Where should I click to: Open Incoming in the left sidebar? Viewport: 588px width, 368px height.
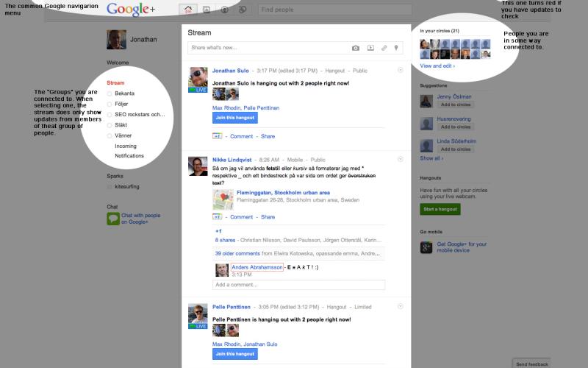click(x=126, y=146)
